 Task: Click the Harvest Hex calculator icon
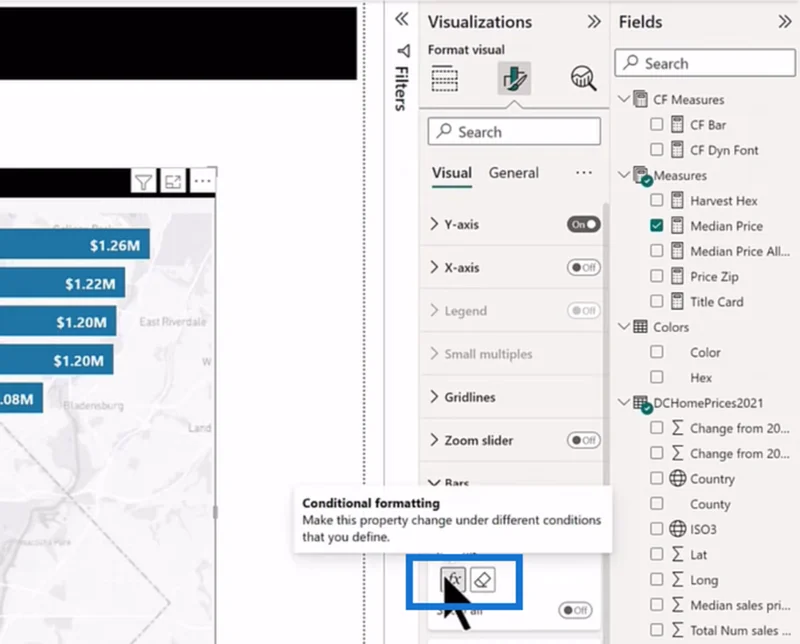tap(677, 201)
